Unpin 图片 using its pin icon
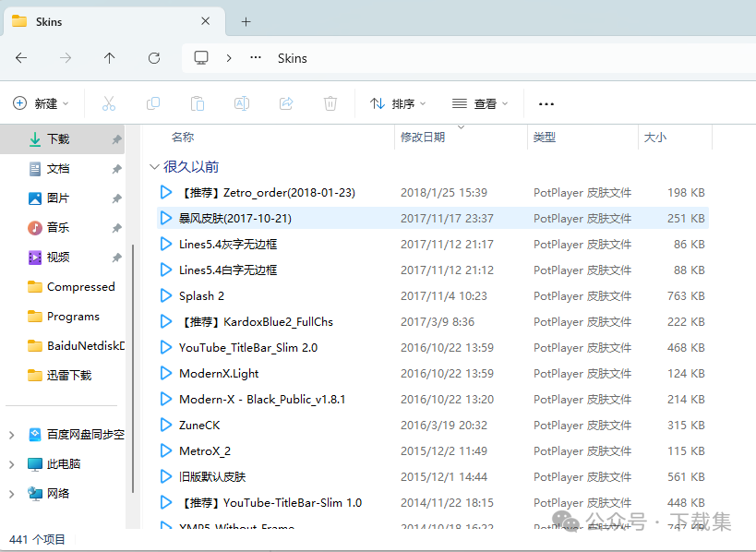Screen dimensions: 756x552 (x=116, y=198)
